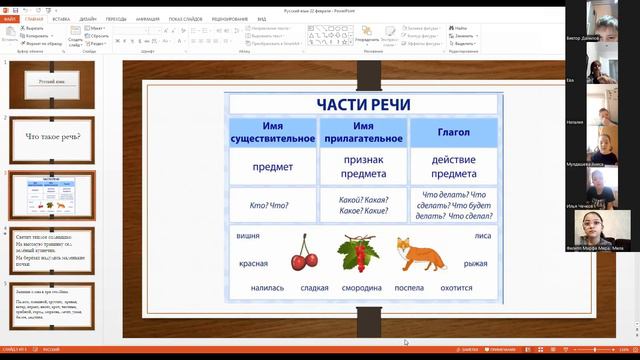Switch to the ПОКАЗ СЛАЙДОВ tab
640x360 pixels.
tap(185, 19)
